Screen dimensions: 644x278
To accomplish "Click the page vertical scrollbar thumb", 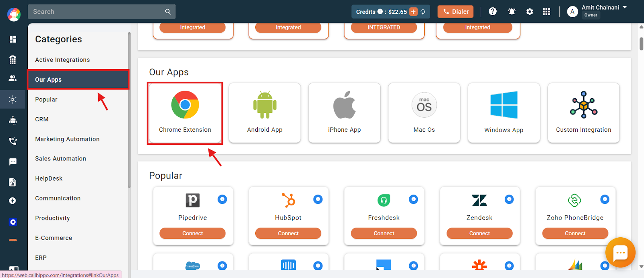I will click(641, 44).
